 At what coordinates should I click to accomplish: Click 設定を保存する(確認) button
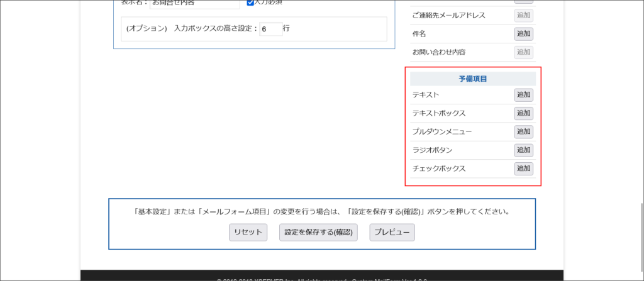point(318,232)
